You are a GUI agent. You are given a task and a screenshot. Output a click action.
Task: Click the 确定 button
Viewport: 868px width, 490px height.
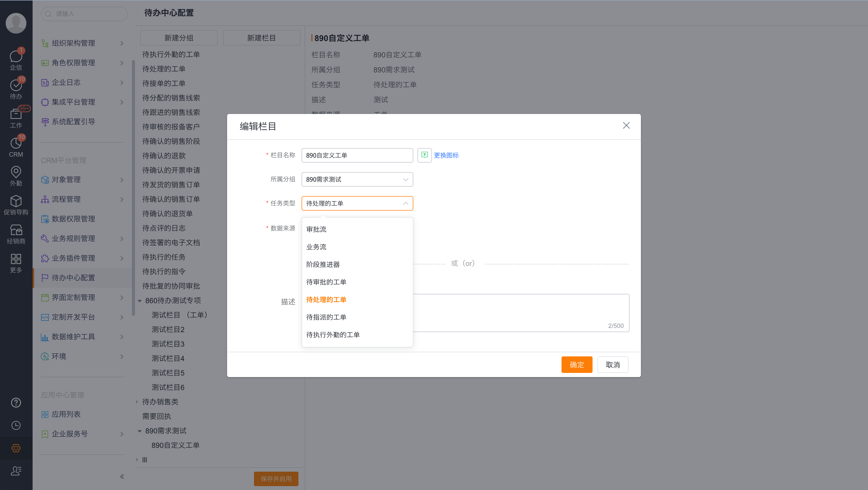pyautogui.click(x=577, y=365)
